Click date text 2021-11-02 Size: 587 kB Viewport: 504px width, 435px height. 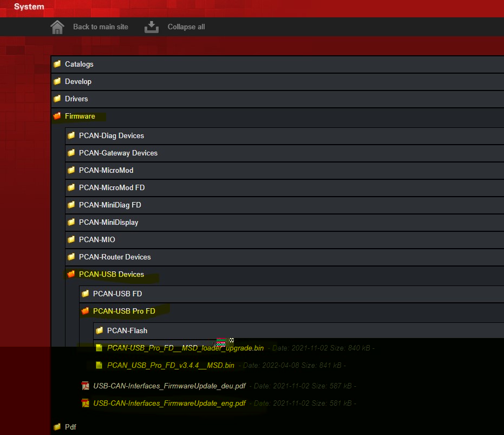(303, 386)
